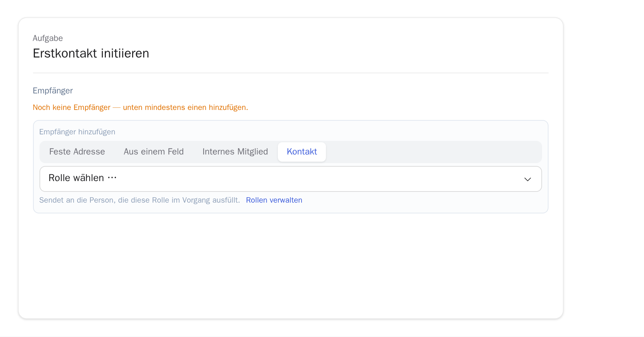This screenshot has width=644, height=337.
Task: Click the Aufgabe label
Action: coord(48,38)
